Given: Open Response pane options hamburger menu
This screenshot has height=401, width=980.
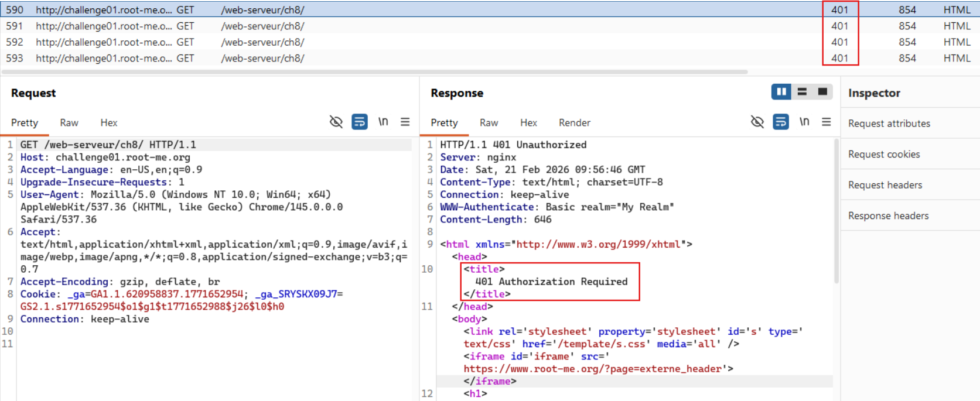Looking at the screenshot, I should (826, 122).
